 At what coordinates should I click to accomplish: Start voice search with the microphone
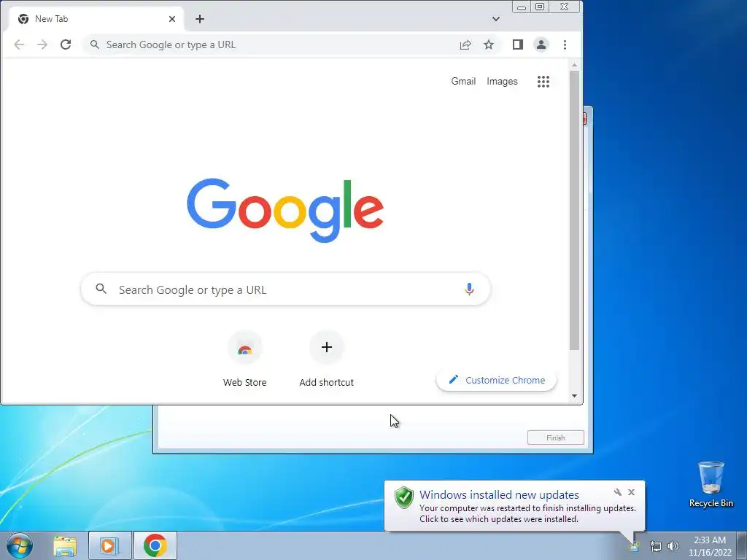469,289
